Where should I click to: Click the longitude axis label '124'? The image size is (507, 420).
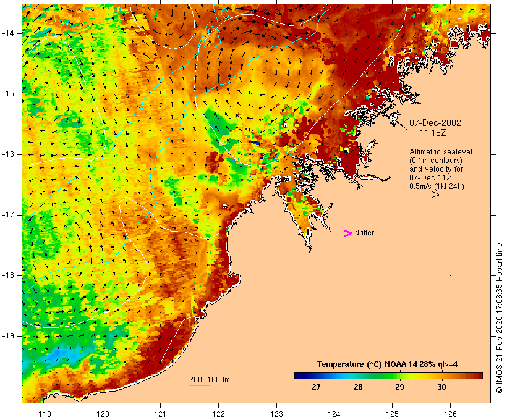click(334, 414)
